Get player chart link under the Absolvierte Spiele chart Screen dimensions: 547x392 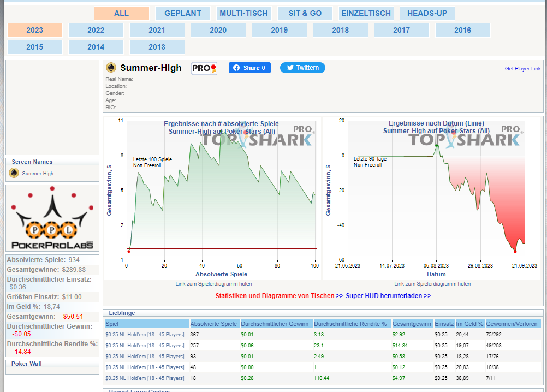click(213, 284)
